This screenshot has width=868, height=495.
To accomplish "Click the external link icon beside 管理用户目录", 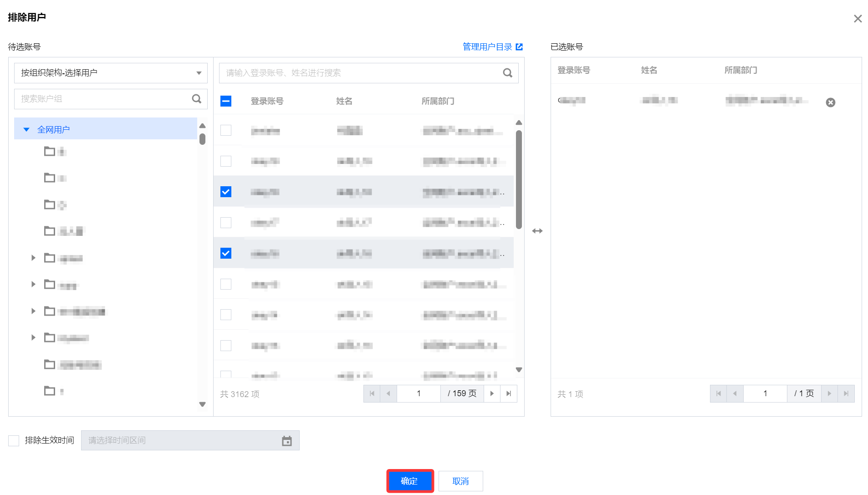I will pos(519,47).
